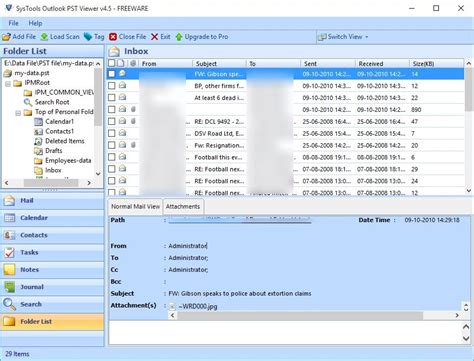Open the Search pane

click(x=52, y=304)
